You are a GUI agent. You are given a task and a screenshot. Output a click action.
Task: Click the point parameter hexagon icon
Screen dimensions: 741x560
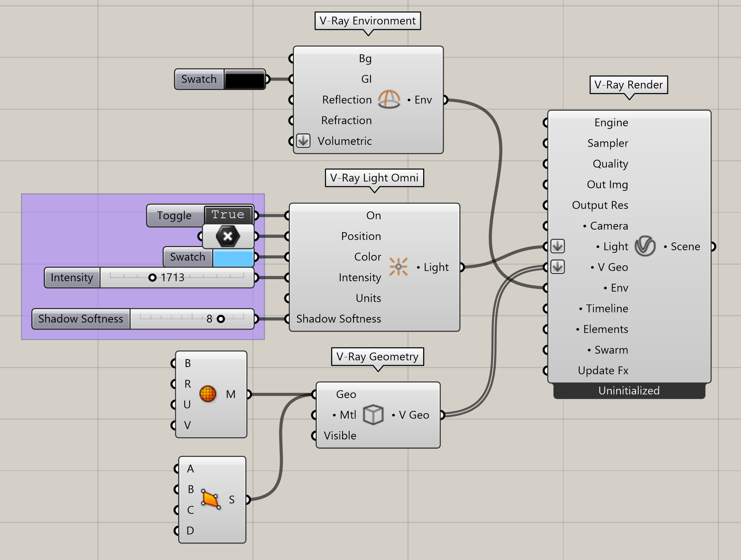228,236
